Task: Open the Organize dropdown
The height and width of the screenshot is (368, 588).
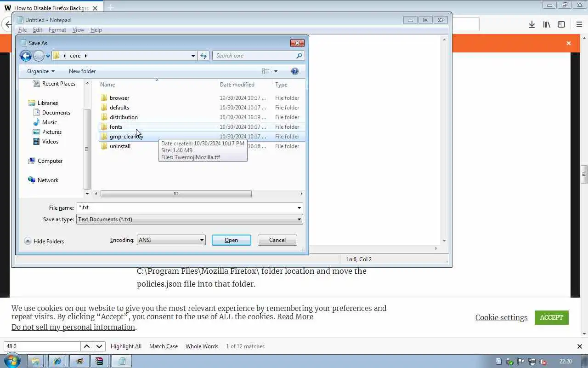Action: 40,71
